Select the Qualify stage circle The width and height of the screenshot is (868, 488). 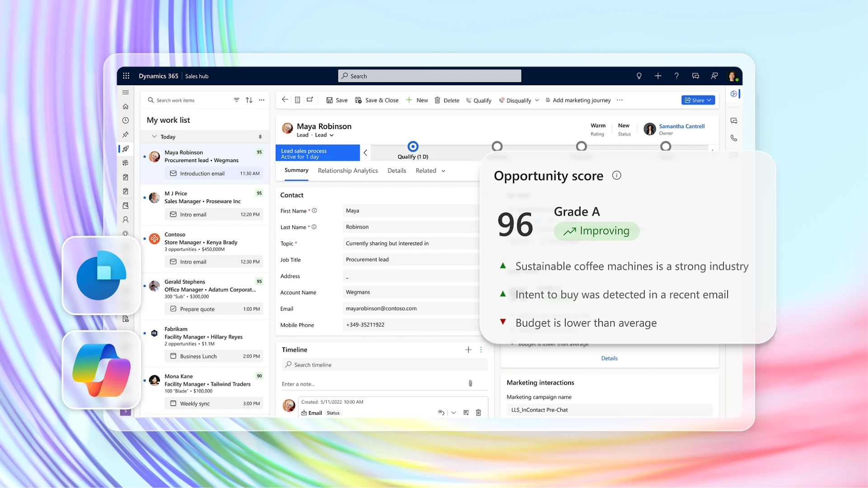(x=413, y=146)
